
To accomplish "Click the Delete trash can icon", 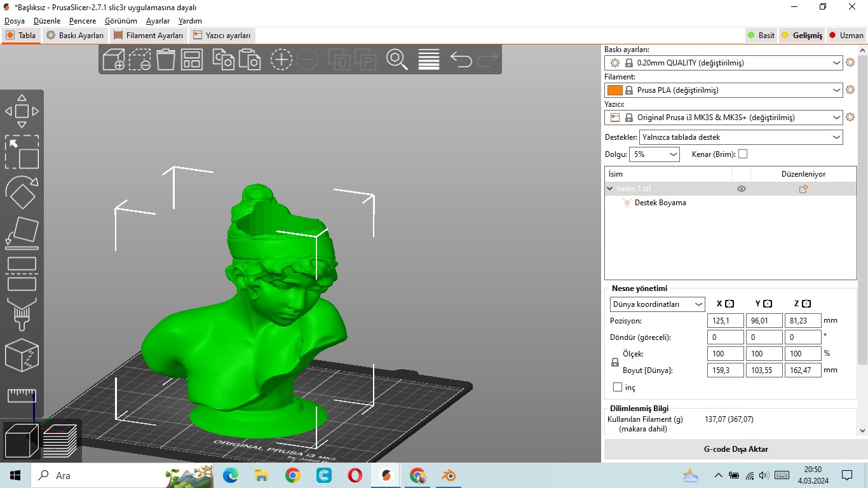I will point(166,60).
